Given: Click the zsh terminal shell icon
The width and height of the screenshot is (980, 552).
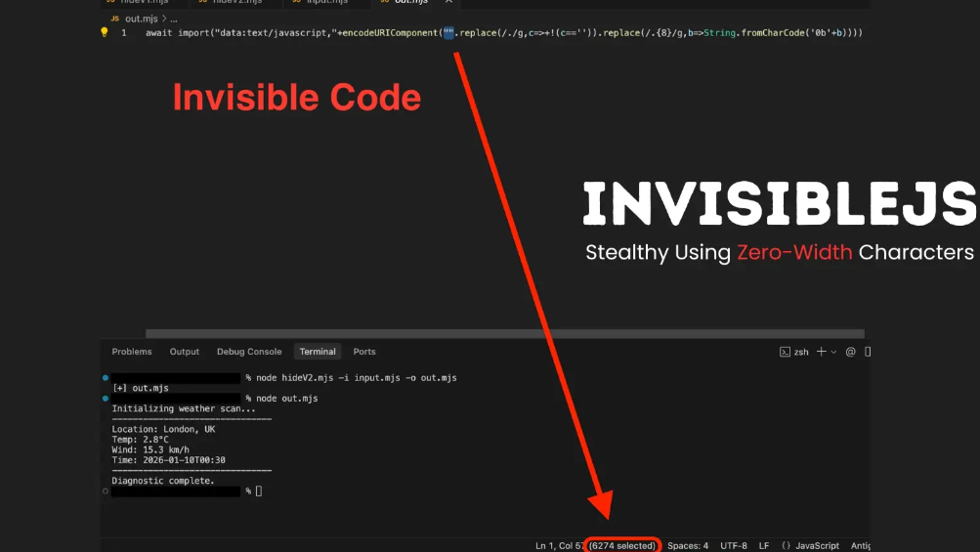Looking at the screenshot, I should 785,352.
